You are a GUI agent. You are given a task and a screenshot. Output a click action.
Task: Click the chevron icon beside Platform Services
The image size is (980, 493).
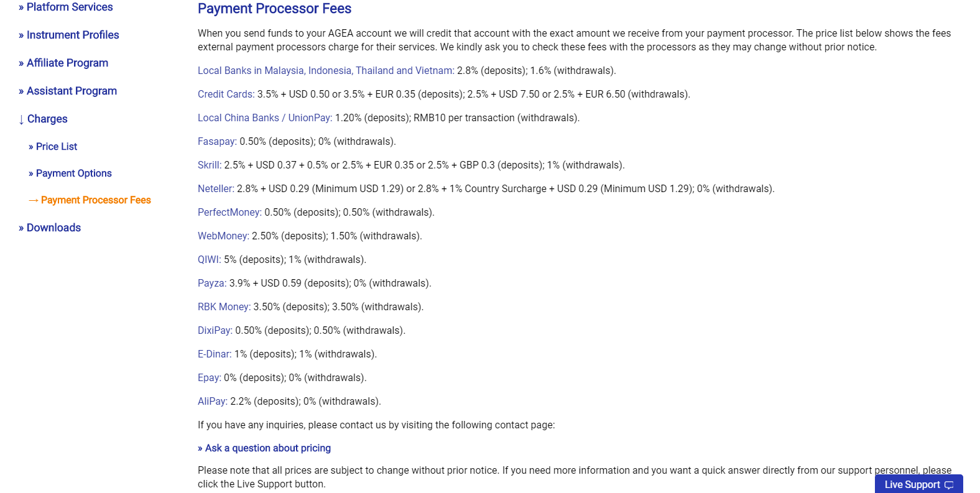(22, 7)
